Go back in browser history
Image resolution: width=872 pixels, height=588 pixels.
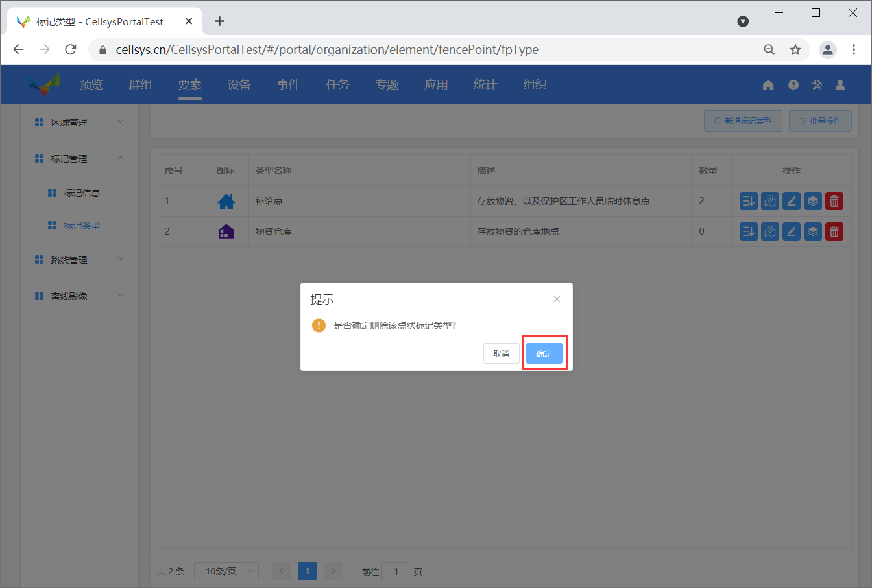click(x=18, y=49)
